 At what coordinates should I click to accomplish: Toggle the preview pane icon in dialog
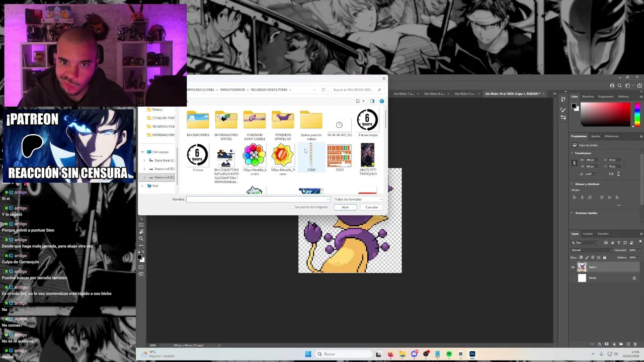(372, 101)
